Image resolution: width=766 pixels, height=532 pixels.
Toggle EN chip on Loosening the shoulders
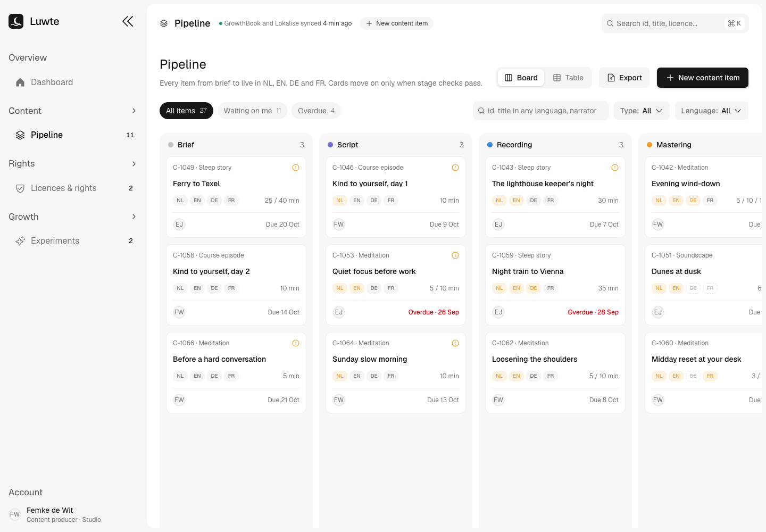click(517, 376)
